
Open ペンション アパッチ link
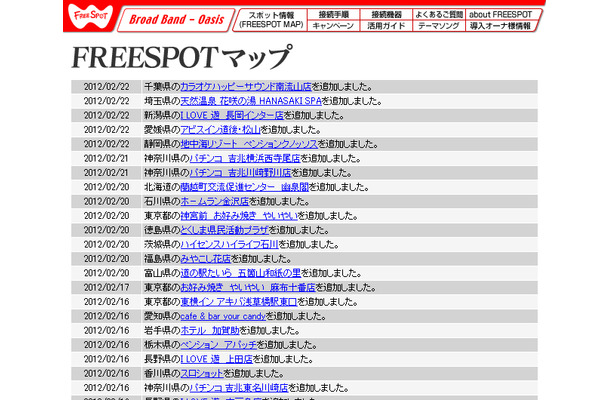pyautogui.click(x=219, y=345)
